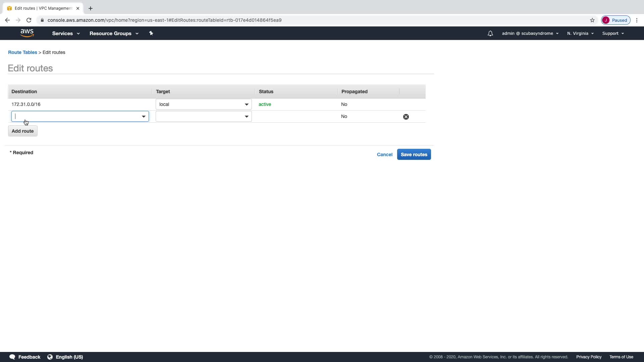The image size is (644, 362).
Task: Expand the empty Target dropdown
Action: [247, 116]
